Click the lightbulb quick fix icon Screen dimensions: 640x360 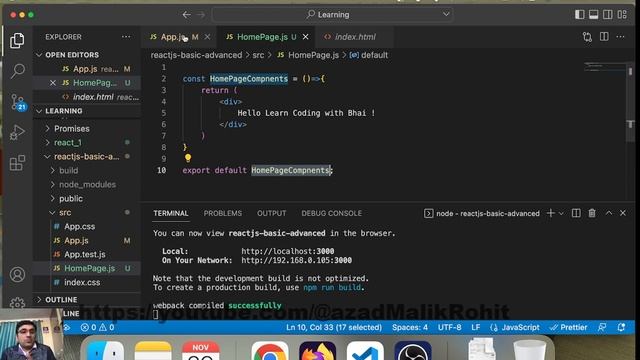click(x=188, y=158)
